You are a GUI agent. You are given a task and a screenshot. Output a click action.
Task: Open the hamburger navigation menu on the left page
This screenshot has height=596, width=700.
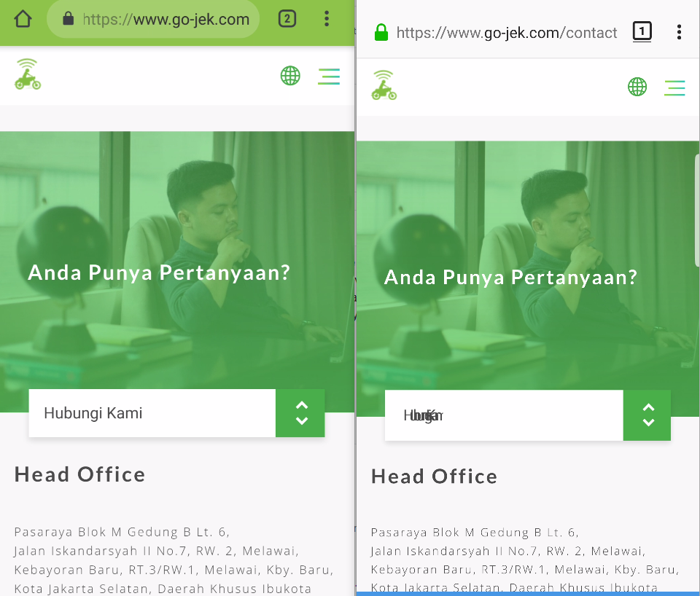tap(329, 76)
